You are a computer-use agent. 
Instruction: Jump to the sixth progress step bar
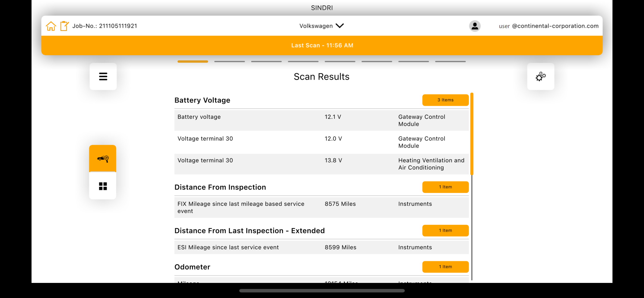(x=377, y=61)
